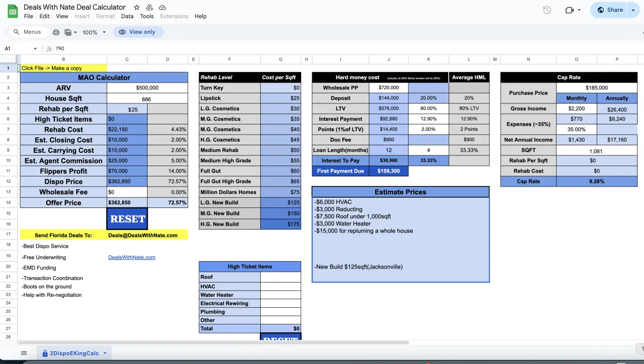This screenshot has height=364, width=644.
Task: Open the DealsWithNate.com link
Action: 132,257
